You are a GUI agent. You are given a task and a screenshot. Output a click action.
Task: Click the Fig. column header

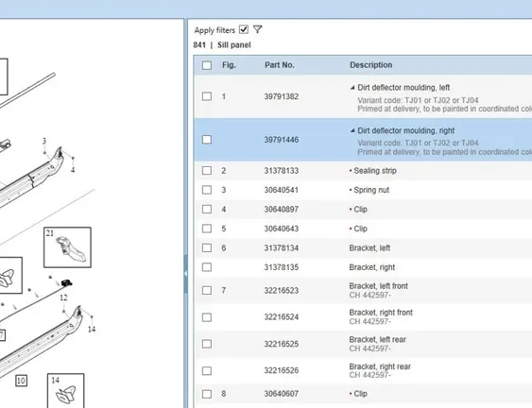click(x=229, y=65)
